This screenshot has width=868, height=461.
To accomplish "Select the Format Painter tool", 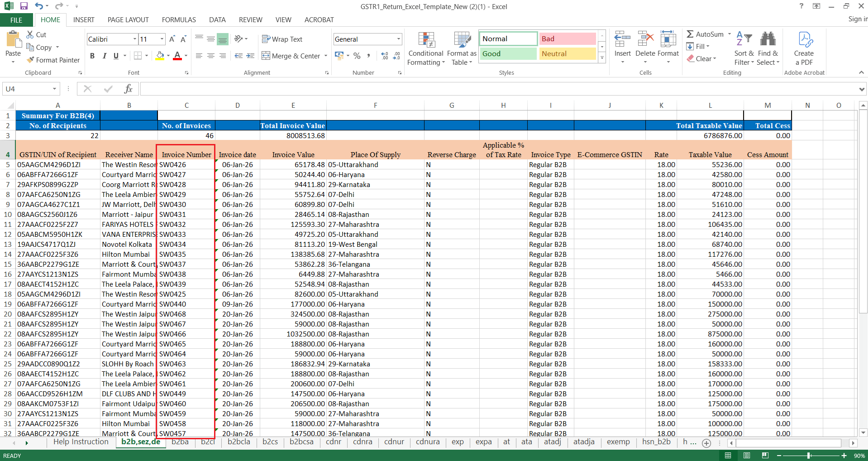I will tap(53, 60).
